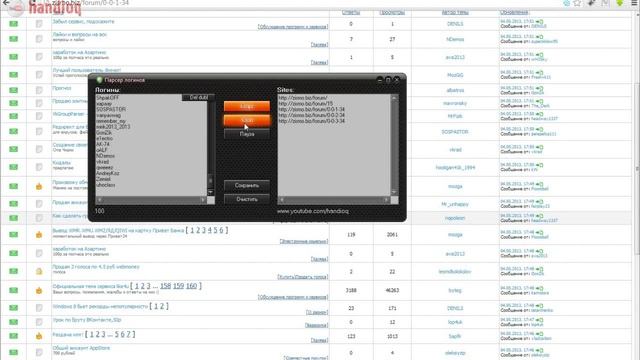Open author profile napoleon
The height and width of the screenshot is (360, 640).
pyautogui.click(x=455, y=218)
